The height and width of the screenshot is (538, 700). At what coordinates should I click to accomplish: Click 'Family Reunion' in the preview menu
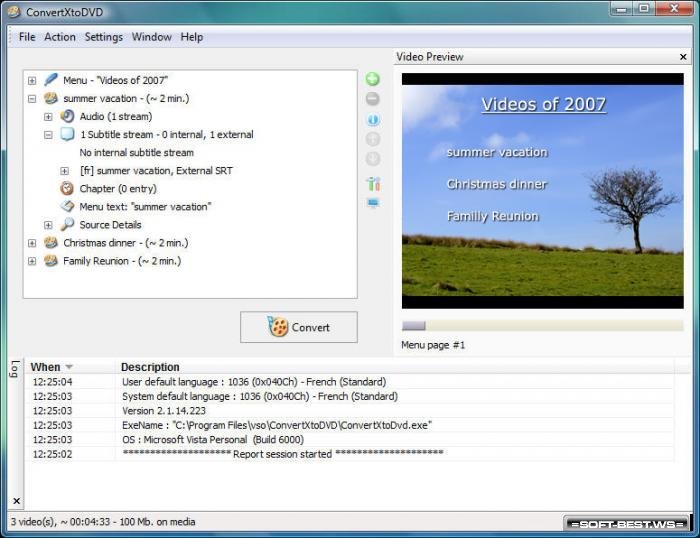[x=492, y=216]
